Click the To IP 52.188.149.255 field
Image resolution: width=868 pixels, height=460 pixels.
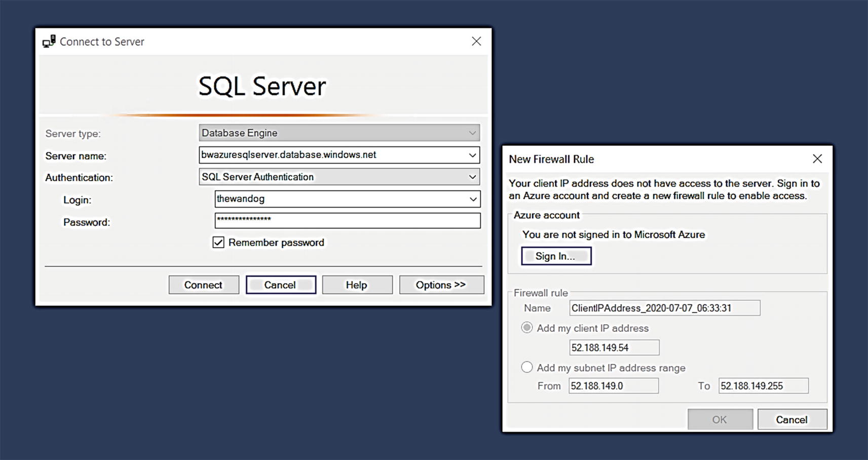[764, 386]
